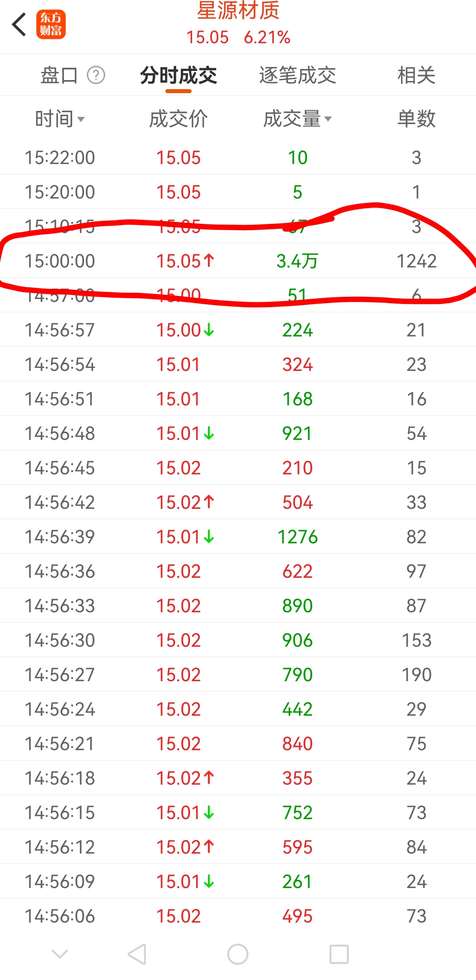The image size is (476, 980).
Task: Tap the 成交价 column header
Action: [x=178, y=118]
